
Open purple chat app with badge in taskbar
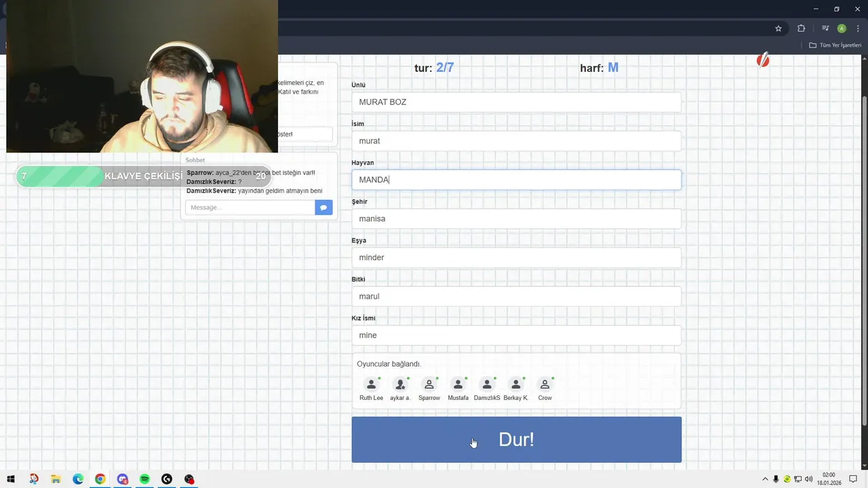point(123,479)
